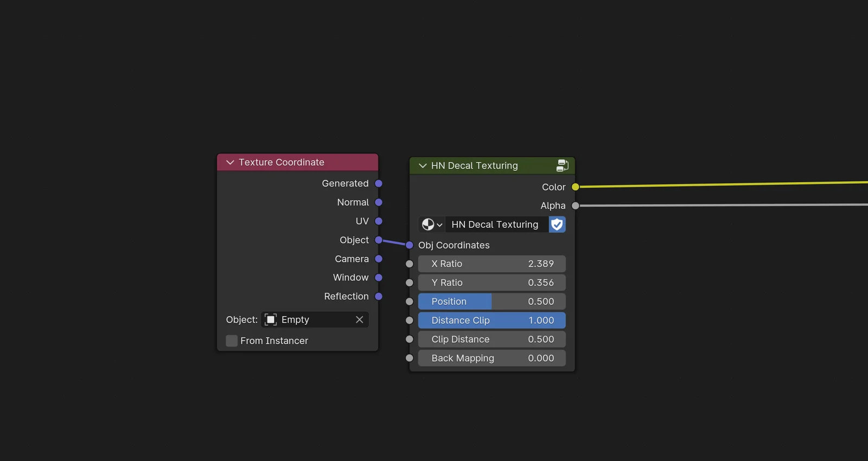Screen dimensions: 868x461
Task: Click the Distance Clip input socket
Action: [410, 321]
